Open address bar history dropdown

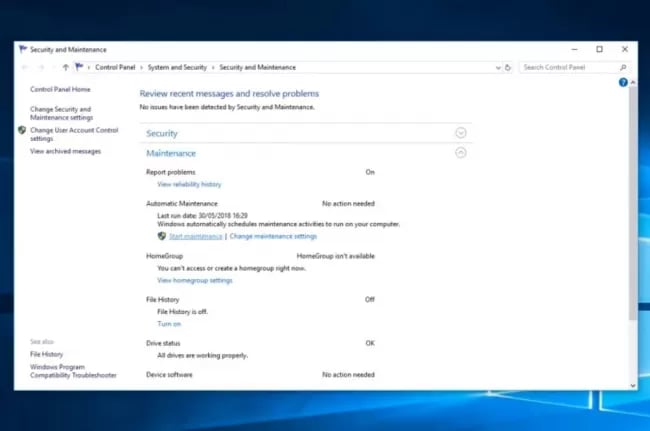pyautogui.click(x=498, y=68)
